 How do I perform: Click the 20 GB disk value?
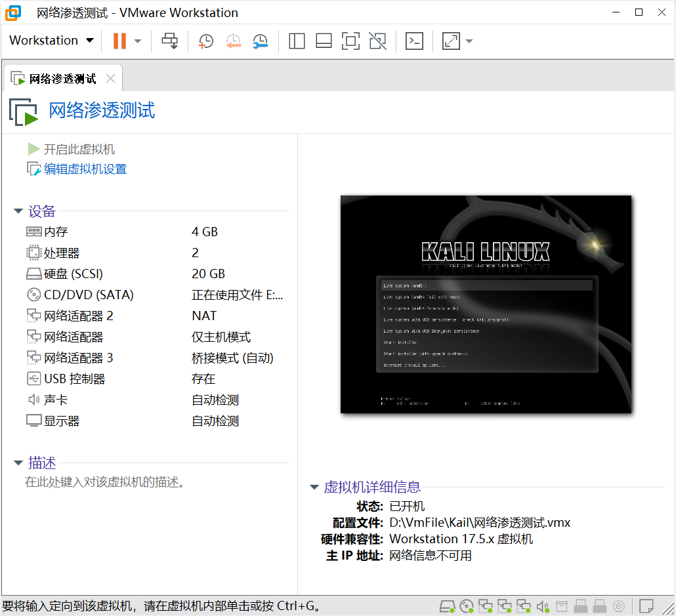(x=208, y=274)
